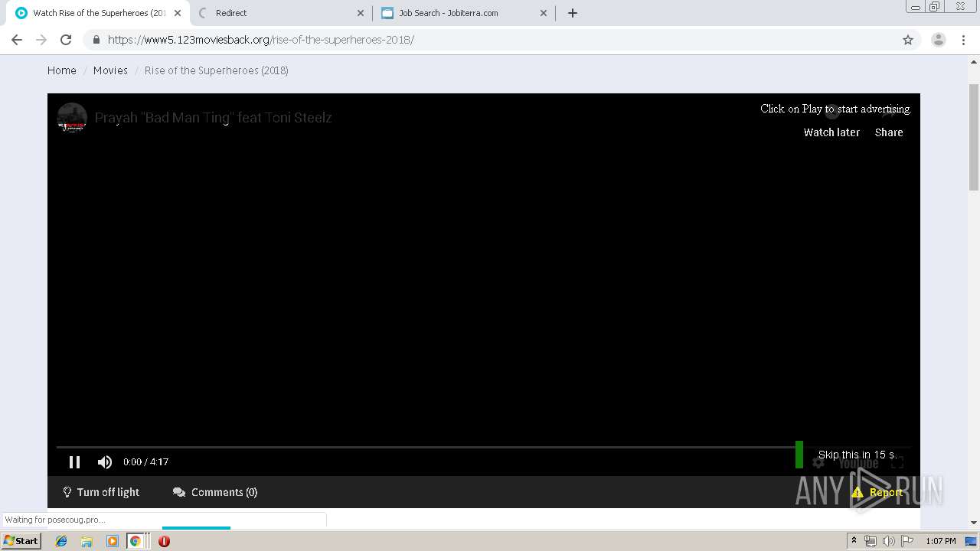Click the Rise of the Superheroes (2018) breadcrumb
The image size is (980, 551).
pyautogui.click(x=217, y=70)
